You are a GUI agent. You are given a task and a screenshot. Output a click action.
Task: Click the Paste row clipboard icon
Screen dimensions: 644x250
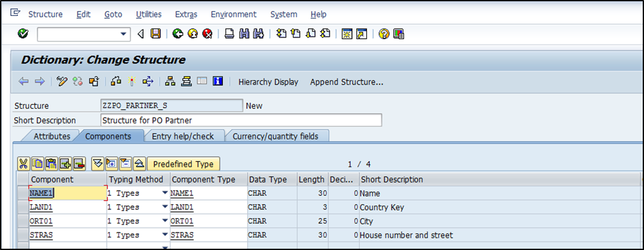[51, 164]
